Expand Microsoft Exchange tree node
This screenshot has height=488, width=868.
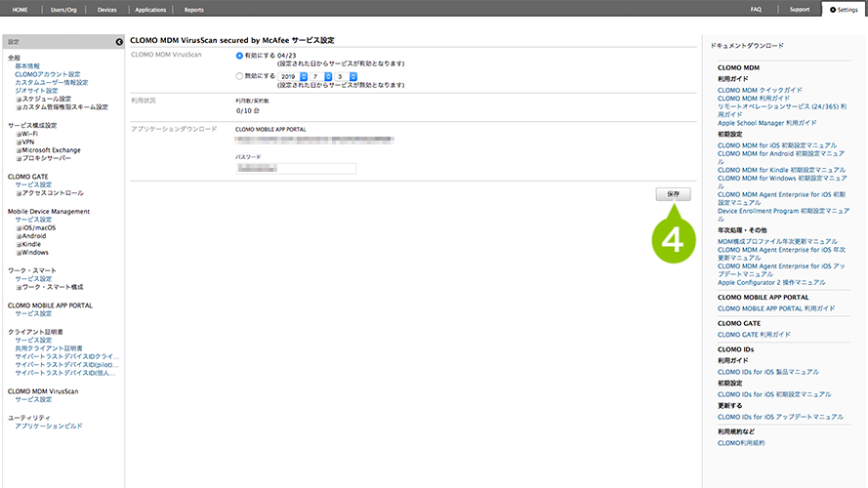[19, 150]
